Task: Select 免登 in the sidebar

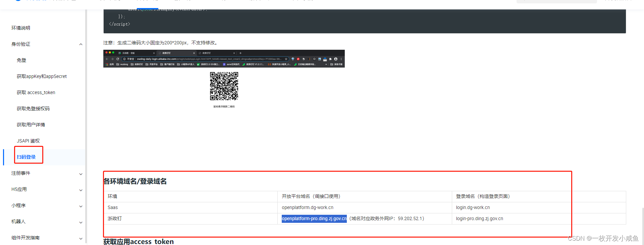Action: click(x=21, y=60)
